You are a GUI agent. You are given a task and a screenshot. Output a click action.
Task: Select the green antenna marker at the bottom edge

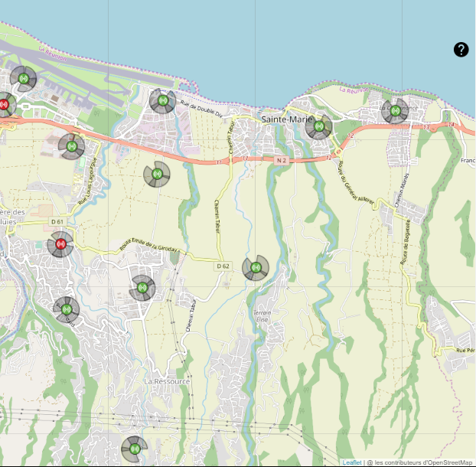pyautogui.click(x=134, y=447)
